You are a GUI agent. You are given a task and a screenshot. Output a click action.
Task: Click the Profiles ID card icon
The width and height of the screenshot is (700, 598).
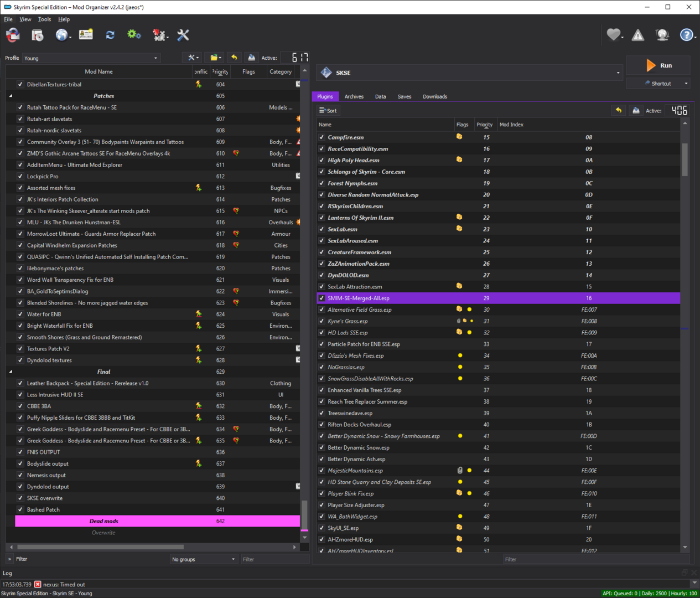click(x=86, y=35)
